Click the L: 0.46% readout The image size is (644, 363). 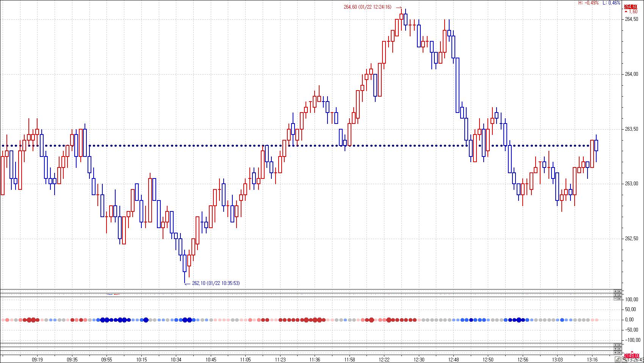pyautogui.click(x=614, y=3)
